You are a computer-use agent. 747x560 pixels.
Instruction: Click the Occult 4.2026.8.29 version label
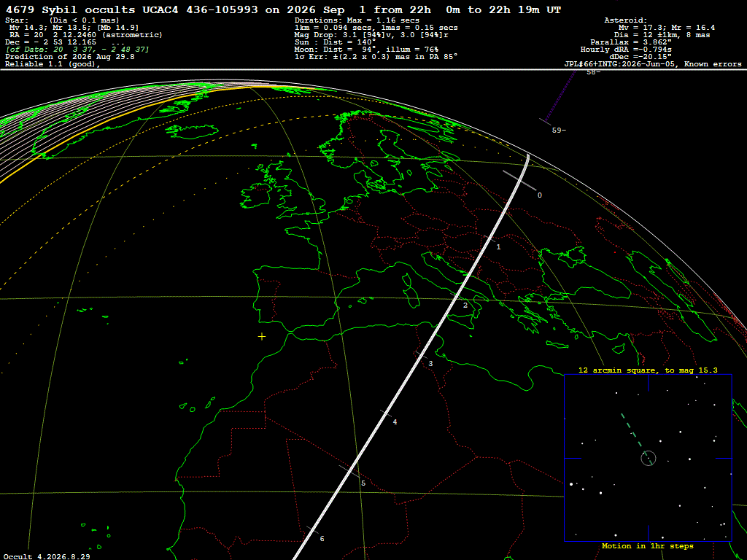tap(47, 556)
